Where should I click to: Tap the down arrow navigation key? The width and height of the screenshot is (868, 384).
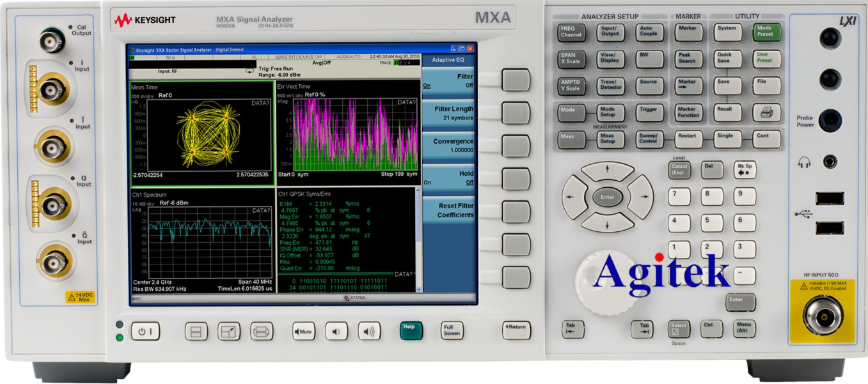tap(607, 222)
